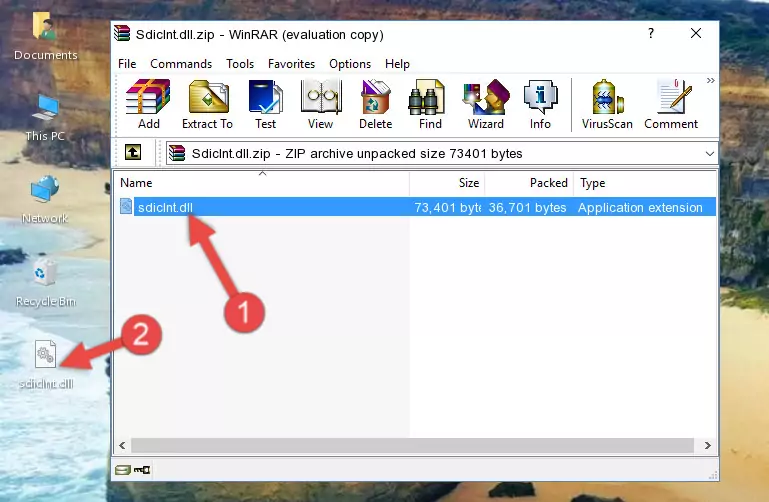The height and width of the screenshot is (502, 769).
Task: Click the drive icon in status bar
Action: [x=123, y=470]
